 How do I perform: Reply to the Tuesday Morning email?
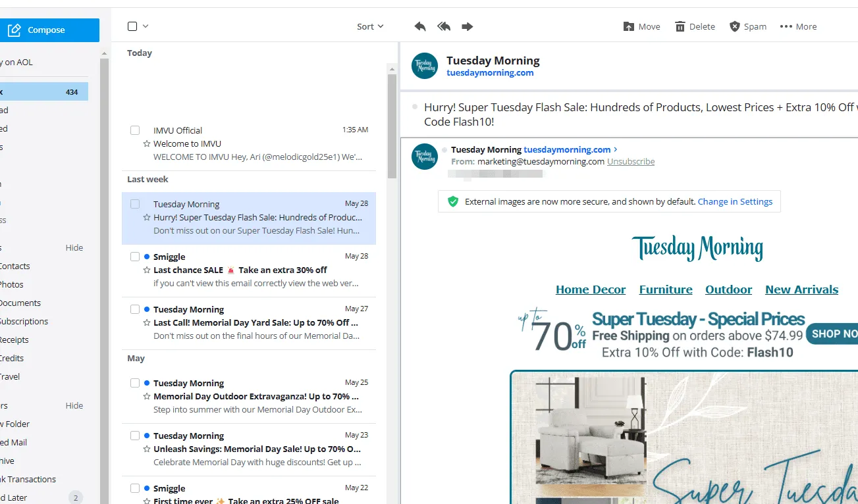[419, 26]
